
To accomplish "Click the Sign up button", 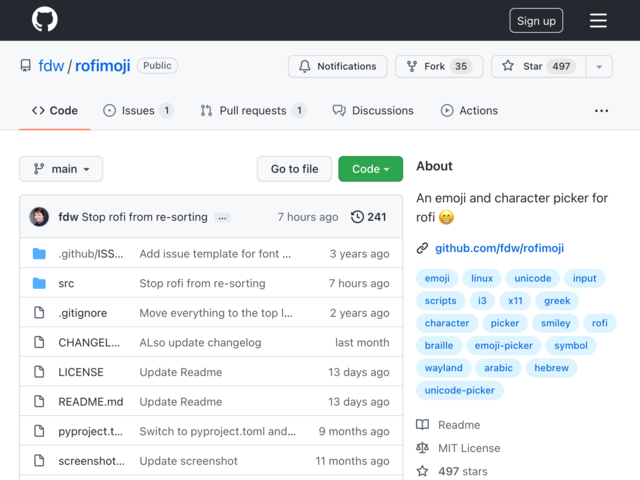I will pyautogui.click(x=536, y=20).
